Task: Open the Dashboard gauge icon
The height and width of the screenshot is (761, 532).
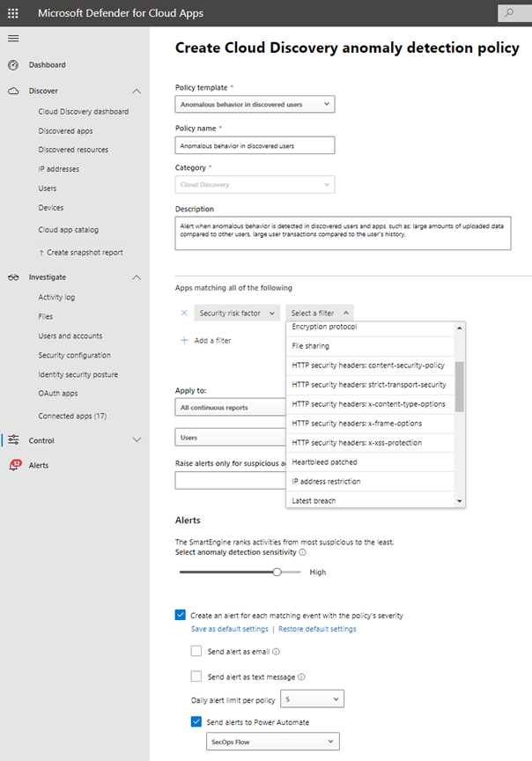Action: (13, 65)
